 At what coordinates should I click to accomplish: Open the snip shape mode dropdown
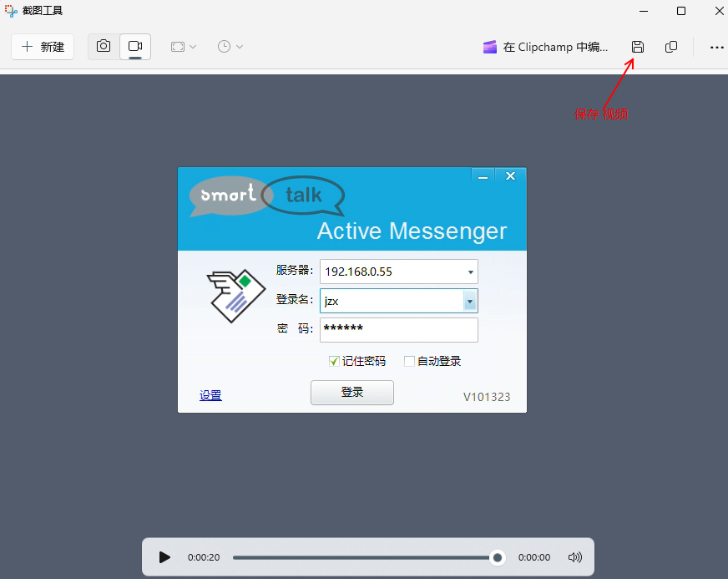point(183,47)
